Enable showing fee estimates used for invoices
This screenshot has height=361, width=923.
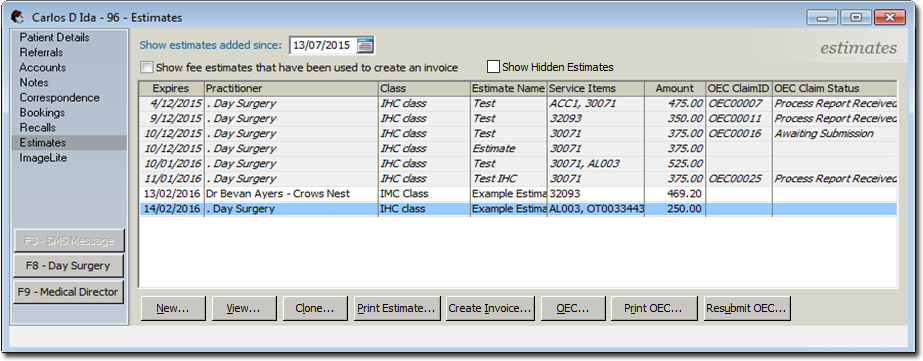[x=147, y=67]
